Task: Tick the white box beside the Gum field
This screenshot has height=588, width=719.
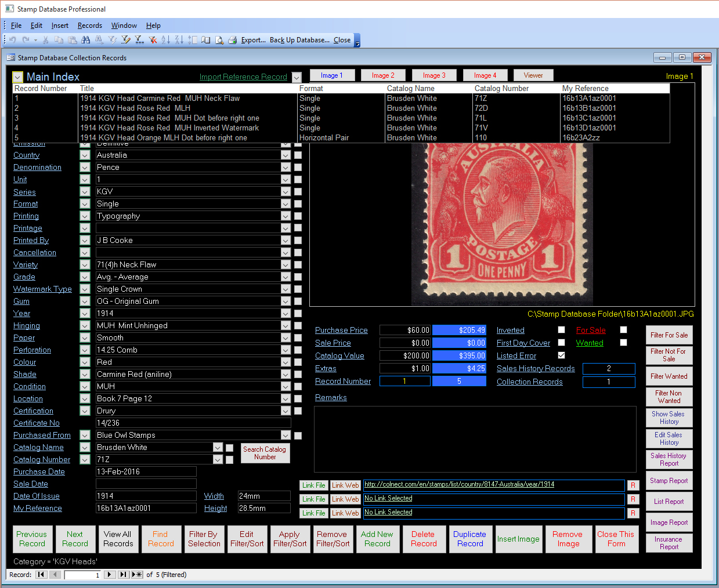Action: coord(298,302)
